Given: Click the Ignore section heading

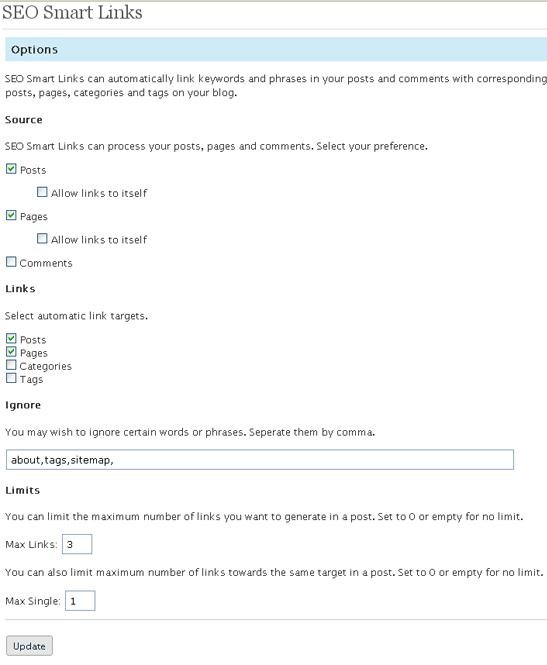Looking at the screenshot, I should click(x=23, y=405).
